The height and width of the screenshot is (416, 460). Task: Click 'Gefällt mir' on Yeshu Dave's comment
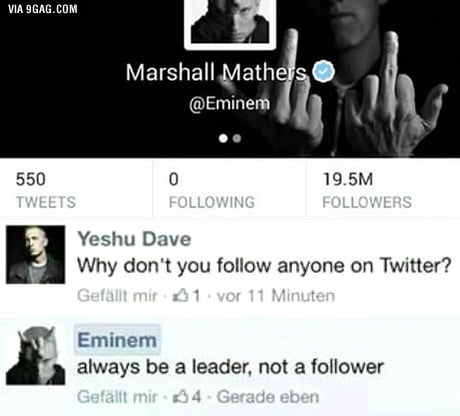pos(117,296)
